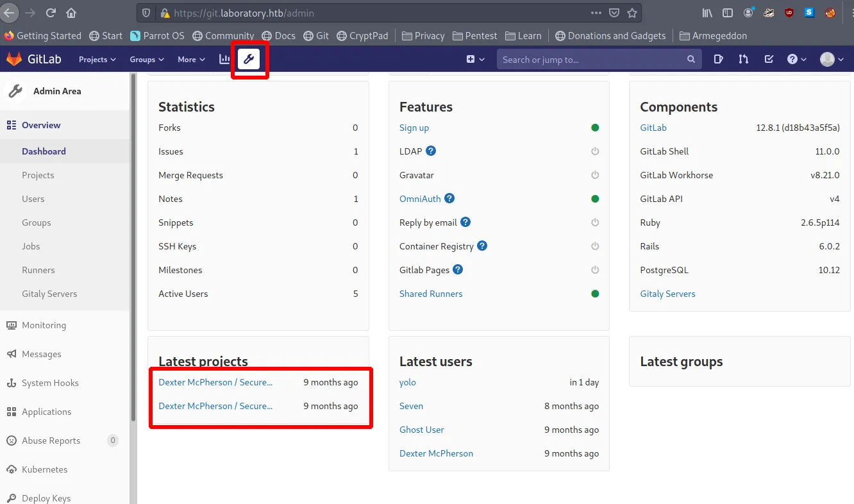Open Groups in the admin sidebar

pos(37,223)
